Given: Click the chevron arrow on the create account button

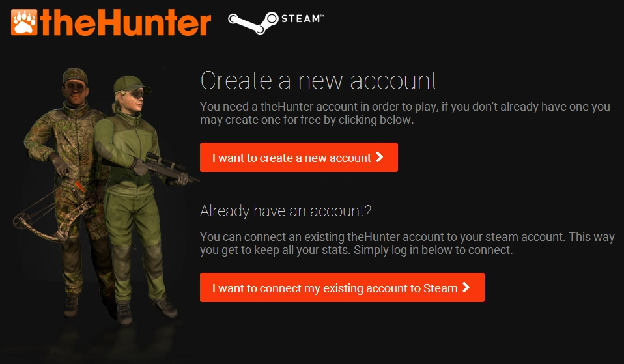Looking at the screenshot, I should tap(380, 157).
